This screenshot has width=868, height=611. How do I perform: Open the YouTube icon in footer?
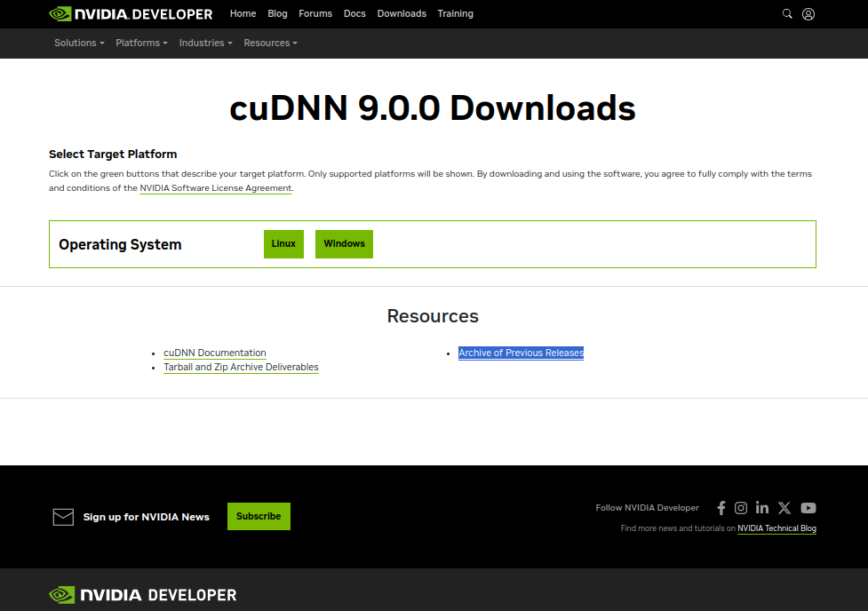point(808,508)
